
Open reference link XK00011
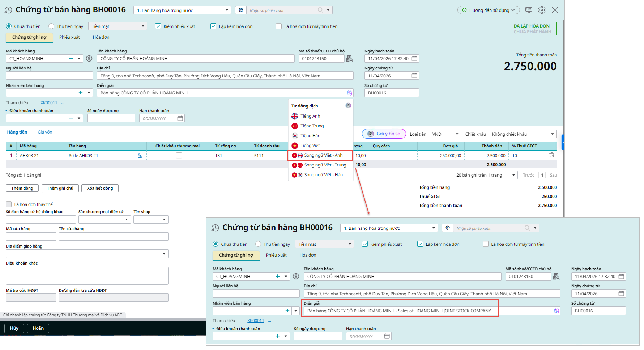coord(49,103)
